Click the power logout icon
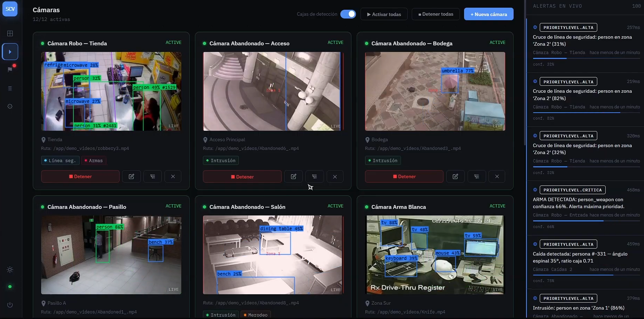 10,305
